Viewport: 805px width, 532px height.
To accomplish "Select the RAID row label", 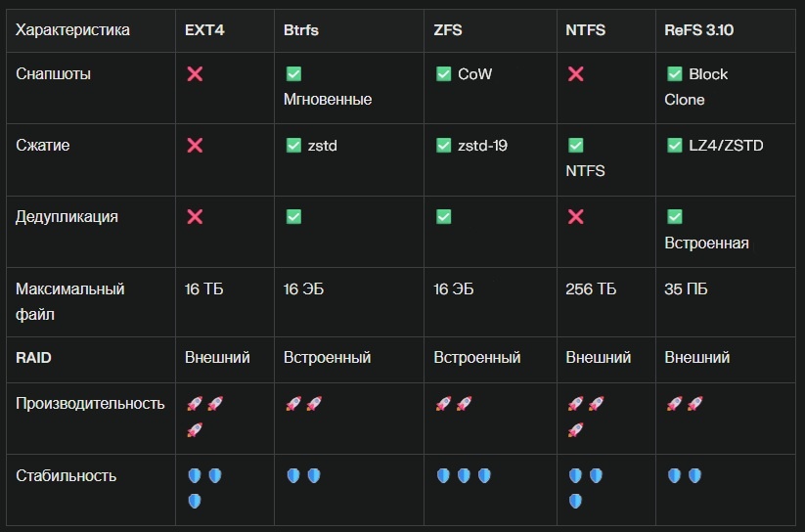I will click(x=33, y=358).
